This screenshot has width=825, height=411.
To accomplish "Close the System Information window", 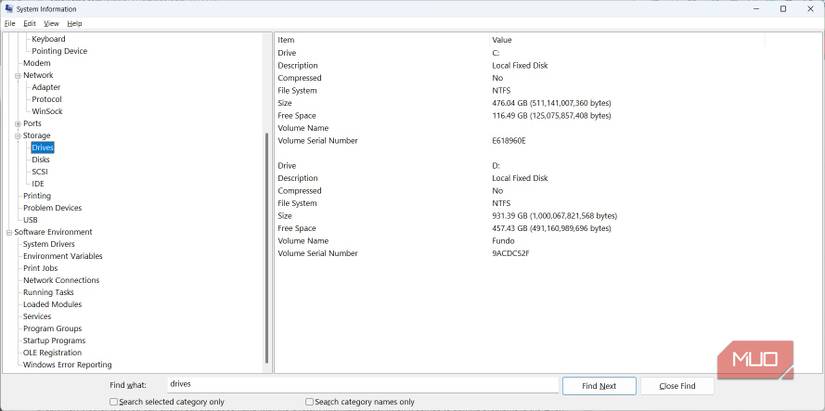I will point(810,9).
